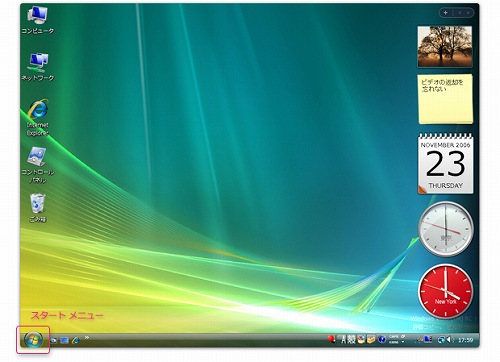Image resolution: width=500 pixels, height=362 pixels.
Task: Click Show Desktop in Quick Launch
Action: pyautogui.click(x=54, y=340)
